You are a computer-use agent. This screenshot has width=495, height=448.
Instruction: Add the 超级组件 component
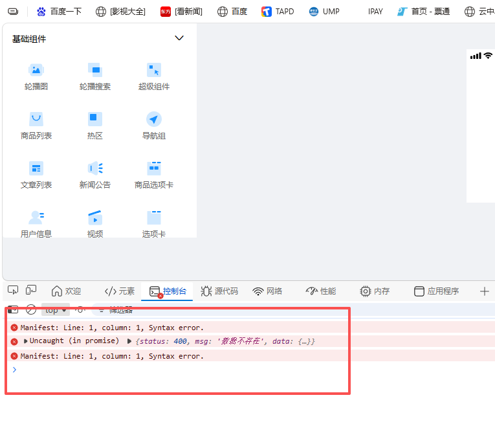pyautogui.click(x=154, y=77)
